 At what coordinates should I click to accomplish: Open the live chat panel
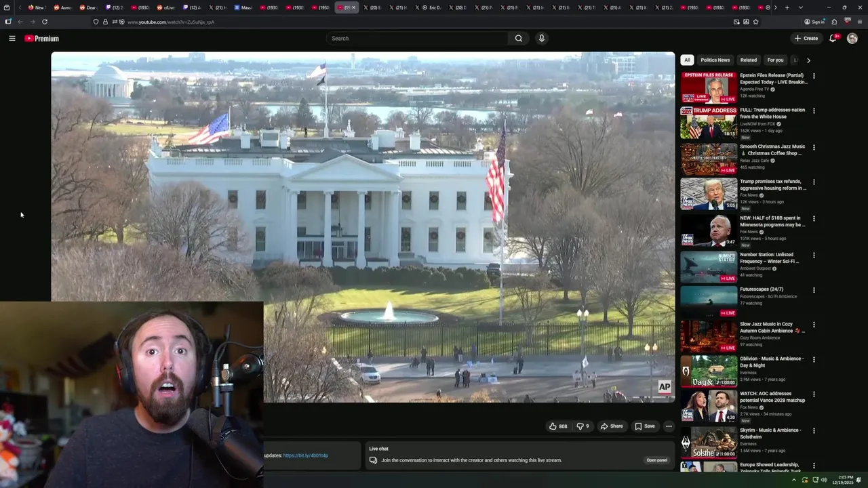tap(656, 460)
